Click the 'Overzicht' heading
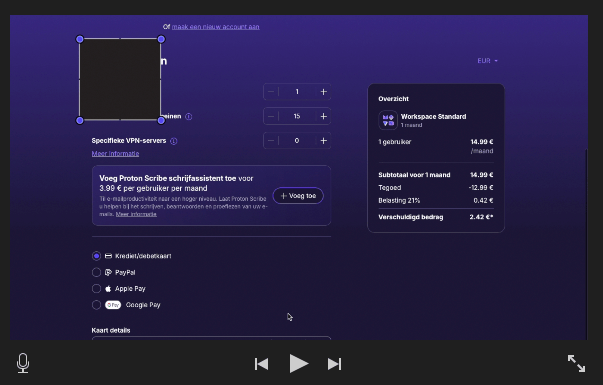 [x=393, y=99]
